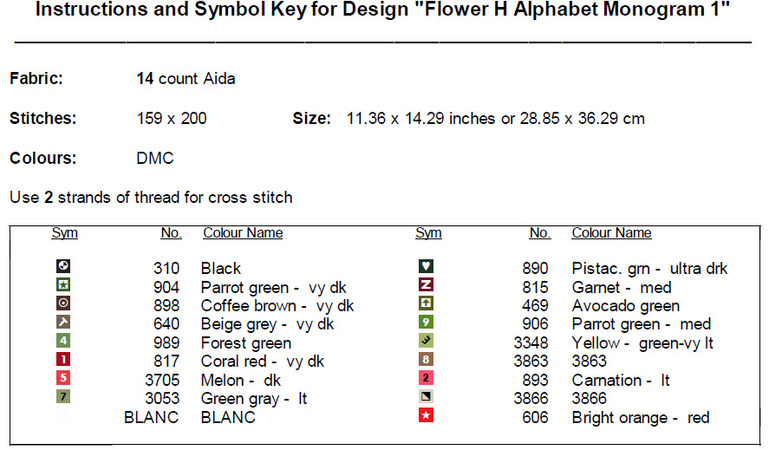Click the Forest green 989 symbol
This screenshot has width=769, height=450.
click(x=64, y=341)
